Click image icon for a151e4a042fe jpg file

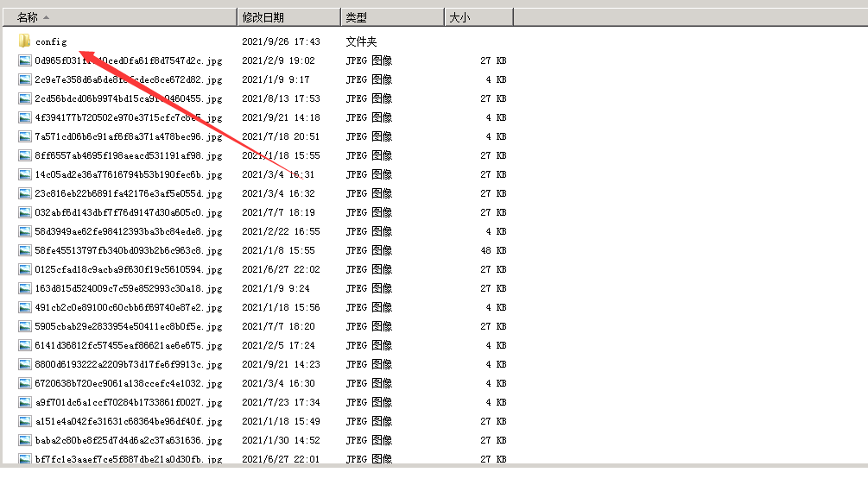tap(25, 421)
